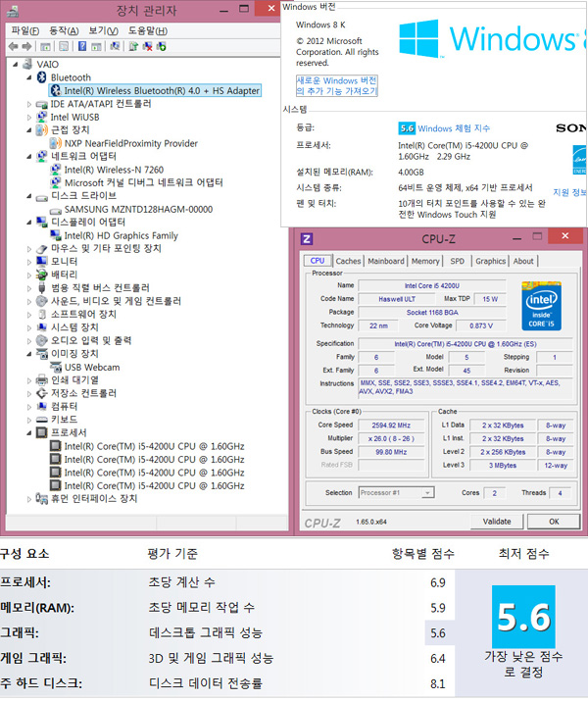
Task: Select Intel(R) HD Graphics Family device
Action: (x=122, y=235)
